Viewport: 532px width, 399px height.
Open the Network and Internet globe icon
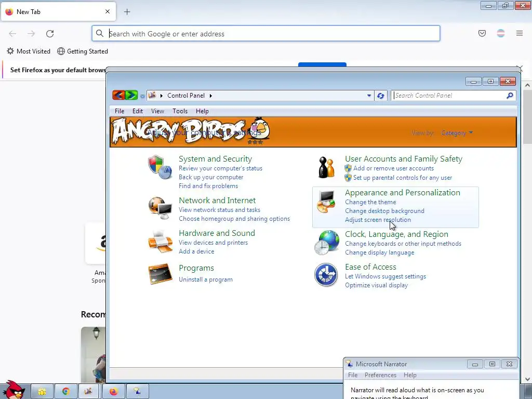click(160, 208)
